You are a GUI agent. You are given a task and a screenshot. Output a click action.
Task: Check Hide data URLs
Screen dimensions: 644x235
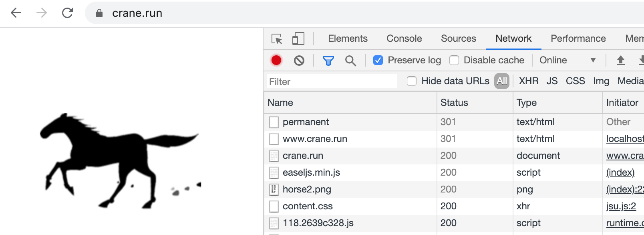tap(412, 81)
